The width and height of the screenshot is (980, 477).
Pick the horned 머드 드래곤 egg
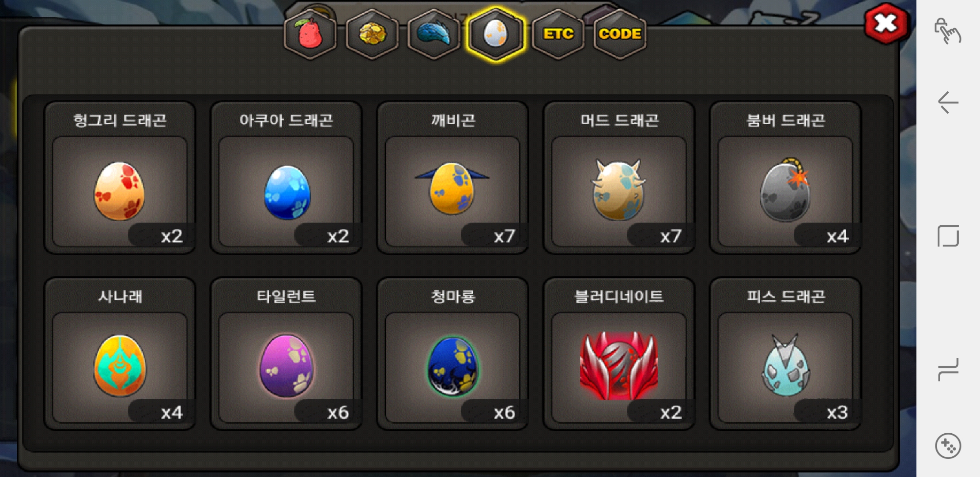(619, 178)
